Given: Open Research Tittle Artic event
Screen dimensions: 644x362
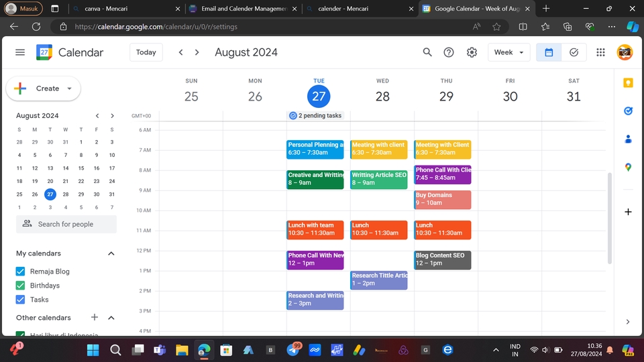Looking at the screenshot, I should point(378,280).
